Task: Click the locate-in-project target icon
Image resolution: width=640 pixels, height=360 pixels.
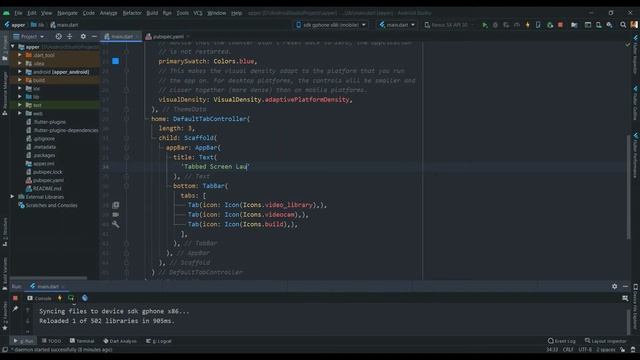Action: (x=59, y=36)
